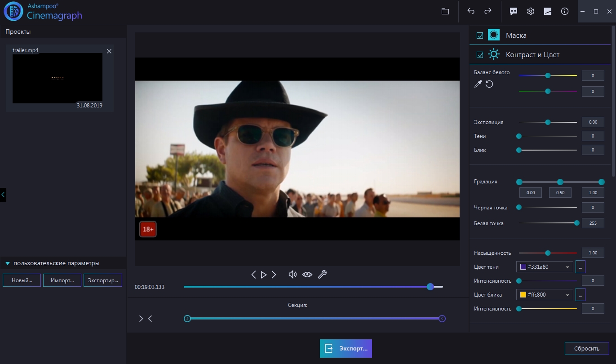Close trailer.mp4 project
The height and width of the screenshot is (364, 616).
pyautogui.click(x=109, y=51)
